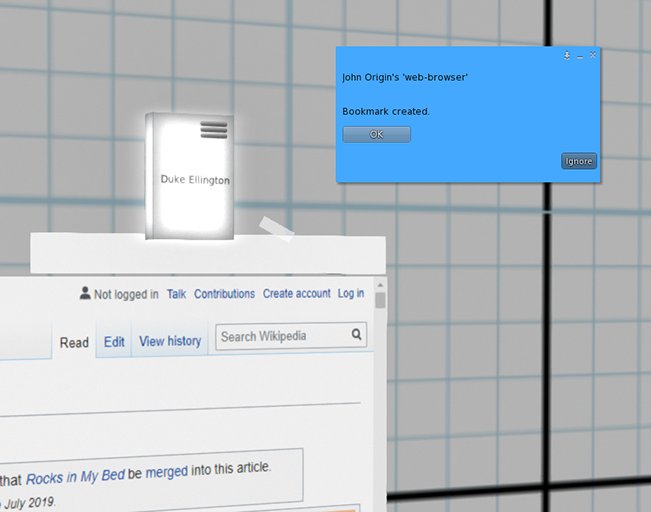The image size is (651, 512).
Task: Switch to the Edit tab
Action: (x=115, y=342)
